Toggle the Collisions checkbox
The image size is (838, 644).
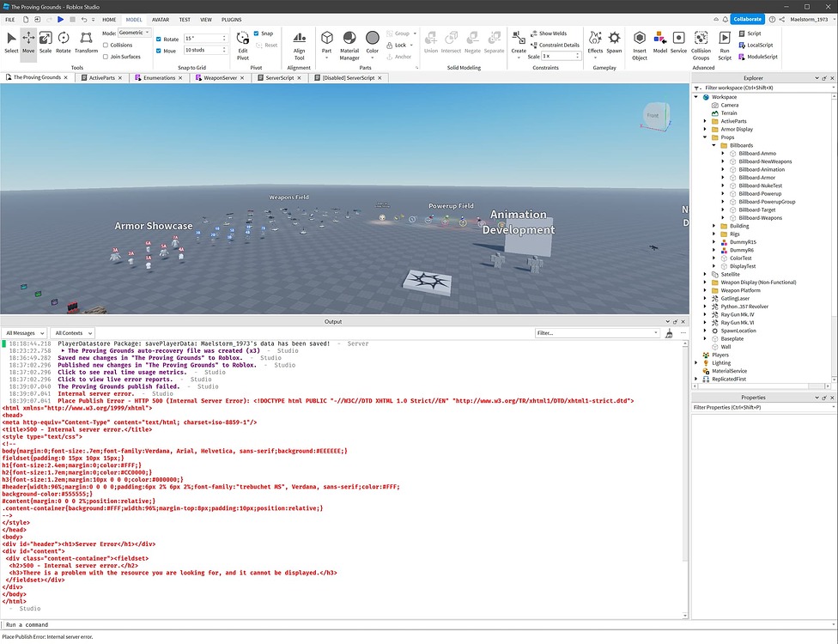(106, 45)
